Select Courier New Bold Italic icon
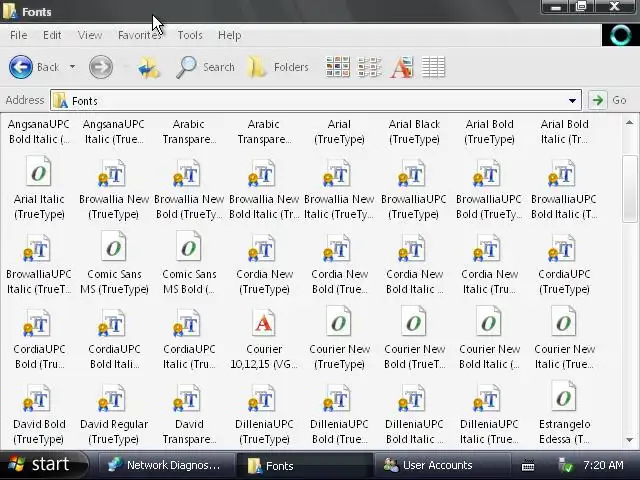The width and height of the screenshot is (640, 480). [489, 322]
